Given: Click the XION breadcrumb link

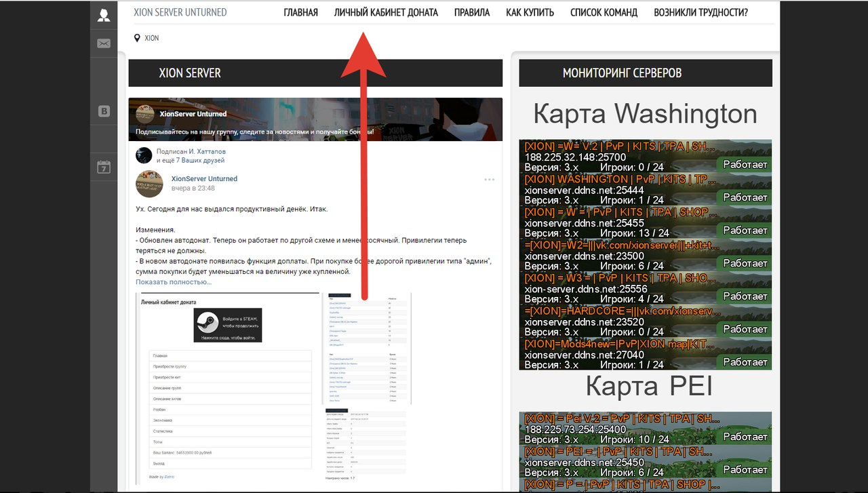Looking at the screenshot, I should 152,38.
